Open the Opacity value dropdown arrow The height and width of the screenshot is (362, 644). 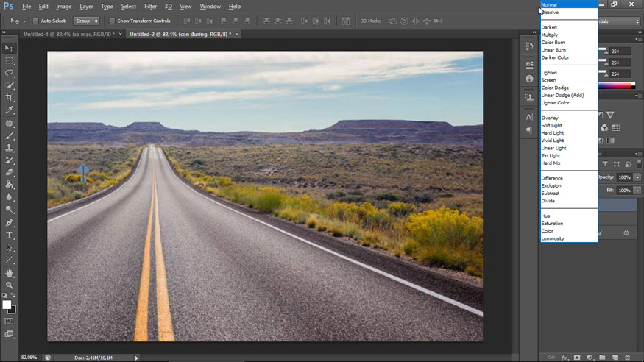point(637,177)
